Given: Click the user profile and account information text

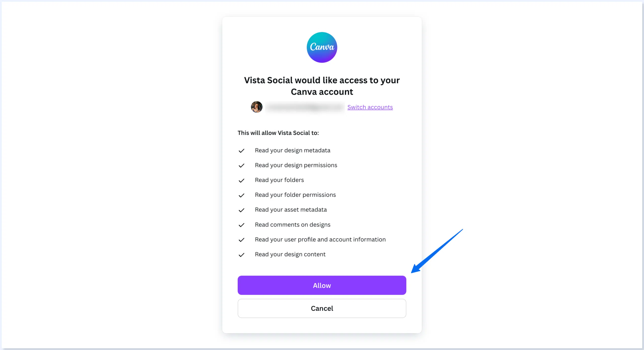Looking at the screenshot, I should [320, 239].
